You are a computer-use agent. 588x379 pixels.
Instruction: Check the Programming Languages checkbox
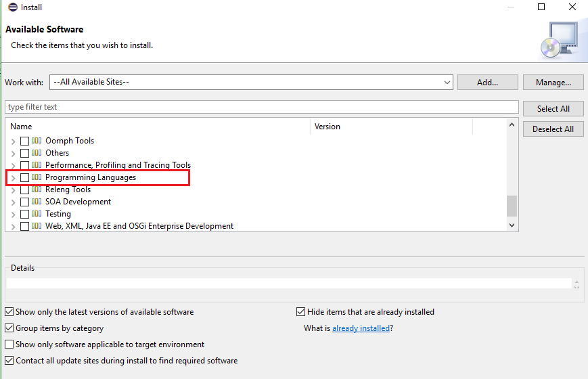point(24,177)
